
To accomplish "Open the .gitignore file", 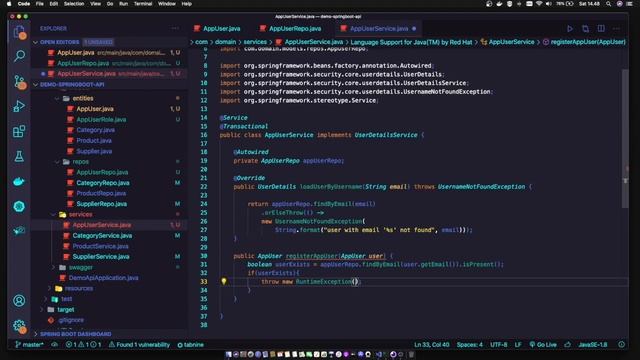I will coord(71,320).
